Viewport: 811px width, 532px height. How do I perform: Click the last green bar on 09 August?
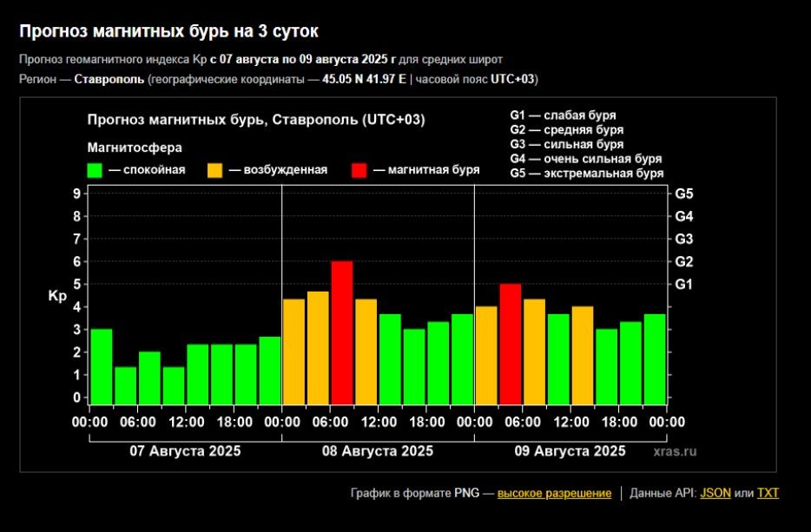click(655, 359)
